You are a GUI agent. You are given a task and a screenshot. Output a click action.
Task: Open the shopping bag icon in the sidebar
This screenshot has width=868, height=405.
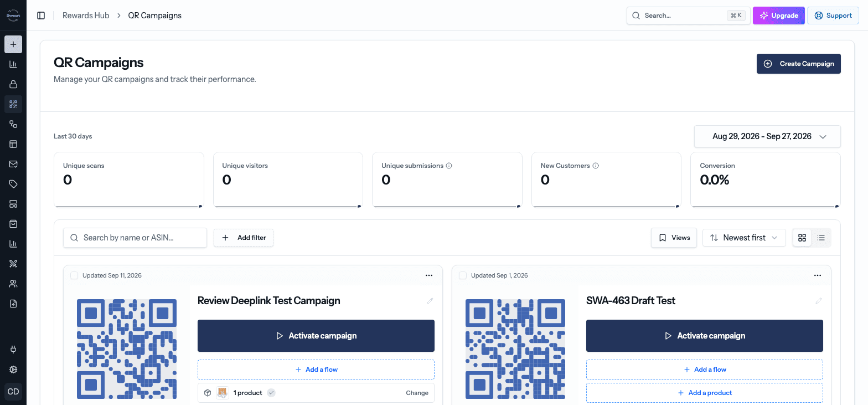click(x=13, y=224)
